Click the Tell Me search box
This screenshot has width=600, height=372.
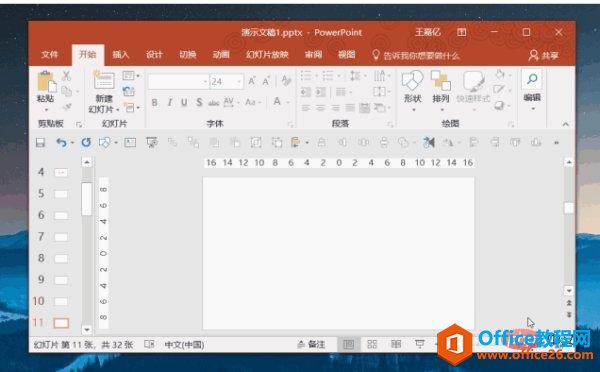(416, 55)
